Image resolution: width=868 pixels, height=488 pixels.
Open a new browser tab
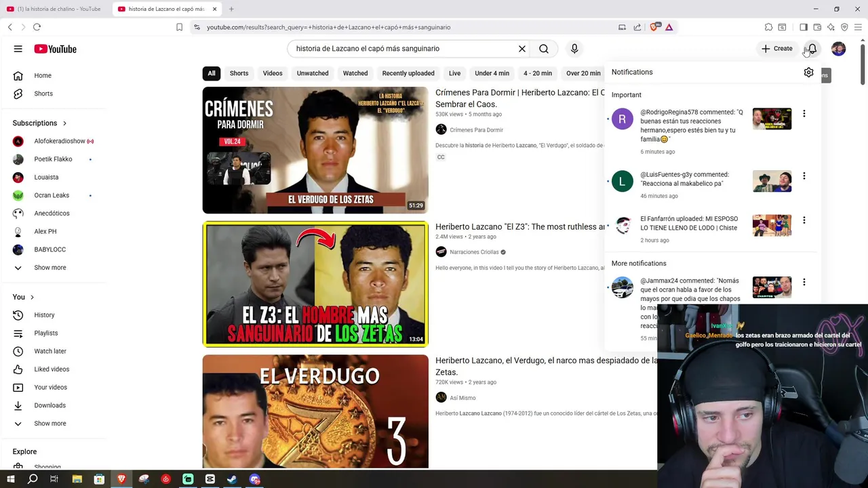click(x=231, y=9)
